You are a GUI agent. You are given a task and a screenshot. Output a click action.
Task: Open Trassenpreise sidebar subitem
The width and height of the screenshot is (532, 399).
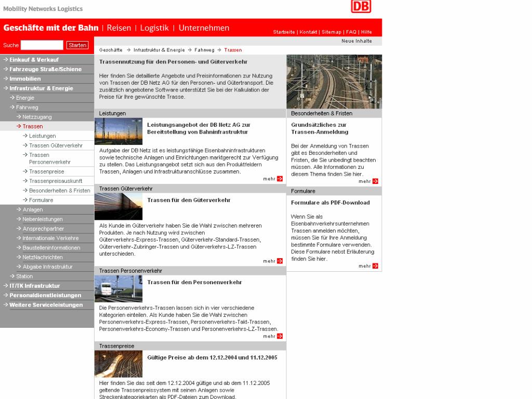(x=47, y=171)
